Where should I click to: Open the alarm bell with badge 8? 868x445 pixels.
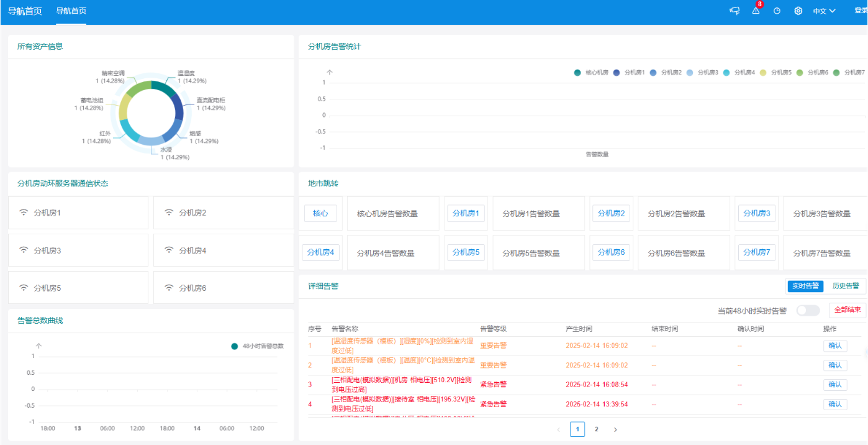[756, 11]
